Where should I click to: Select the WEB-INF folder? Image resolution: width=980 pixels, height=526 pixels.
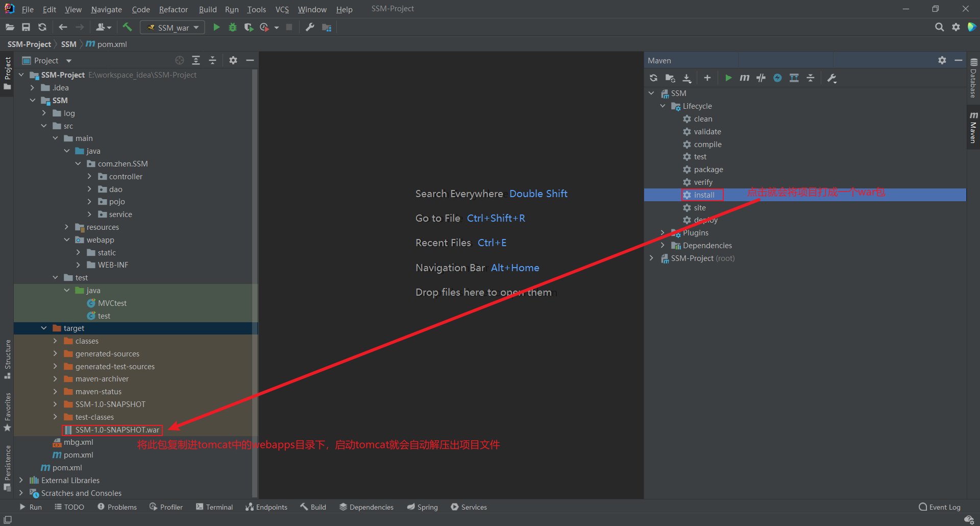click(x=113, y=265)
